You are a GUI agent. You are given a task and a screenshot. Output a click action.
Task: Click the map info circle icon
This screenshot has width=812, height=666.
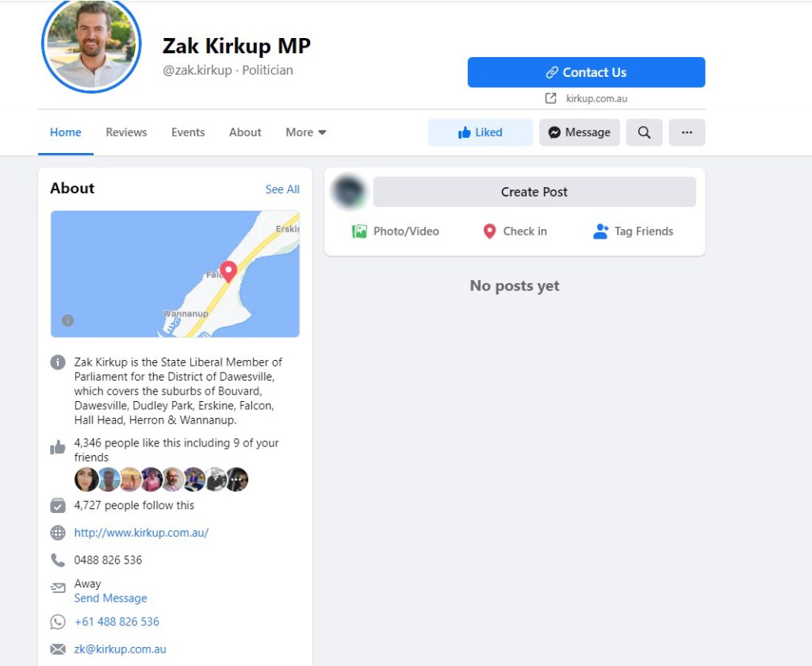click(x=68, y=320)
